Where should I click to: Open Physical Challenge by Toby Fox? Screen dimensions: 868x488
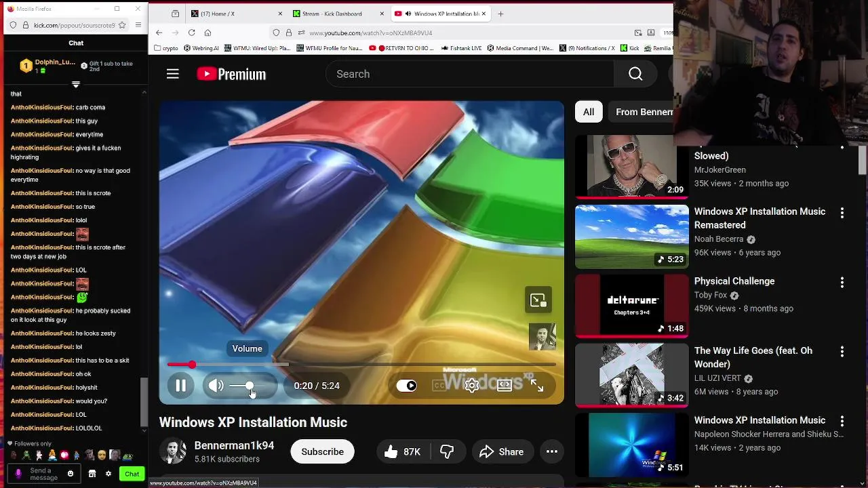pos(734,281)
